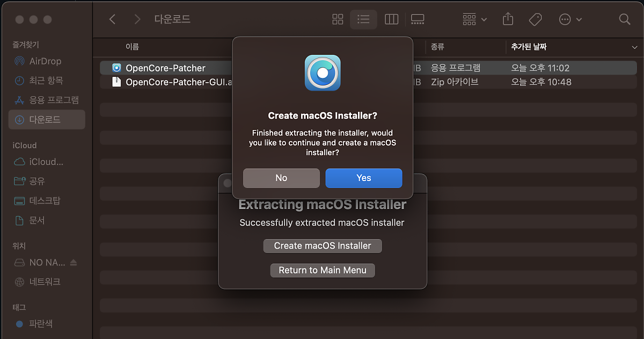Click the download arrow icon beside 다운로드

[x=19, y=119]
